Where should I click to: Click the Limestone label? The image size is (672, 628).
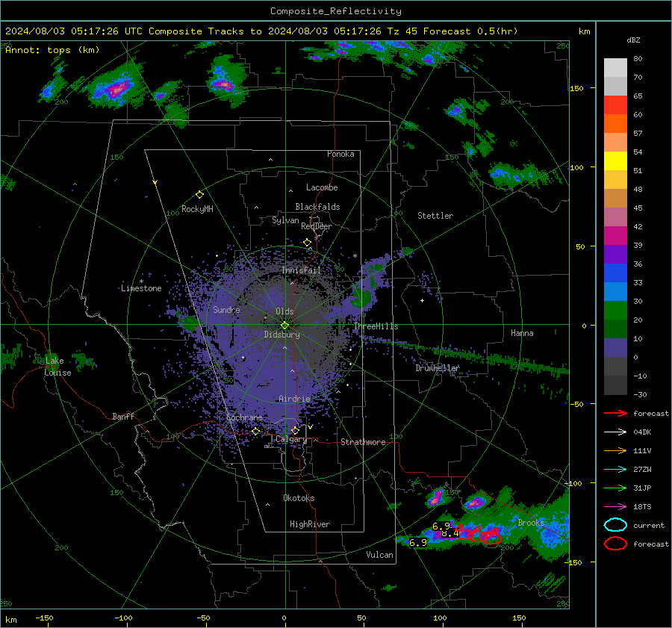coord(141,288)
